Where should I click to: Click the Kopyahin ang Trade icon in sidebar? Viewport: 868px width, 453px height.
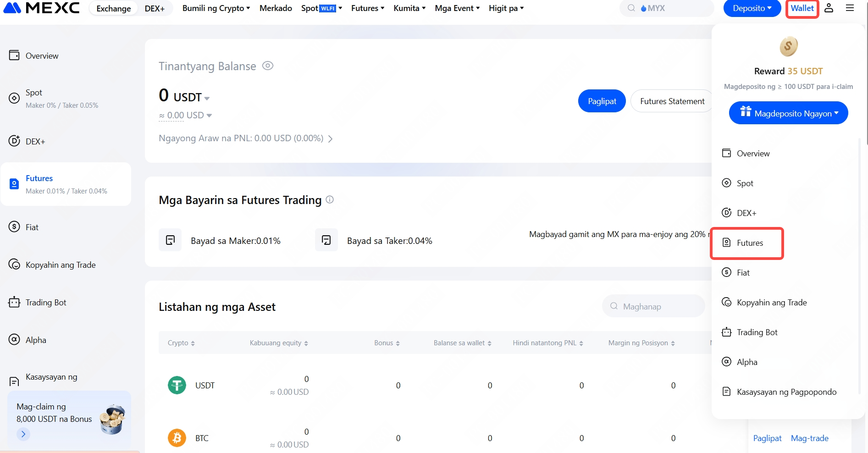(x=14, y=265)
